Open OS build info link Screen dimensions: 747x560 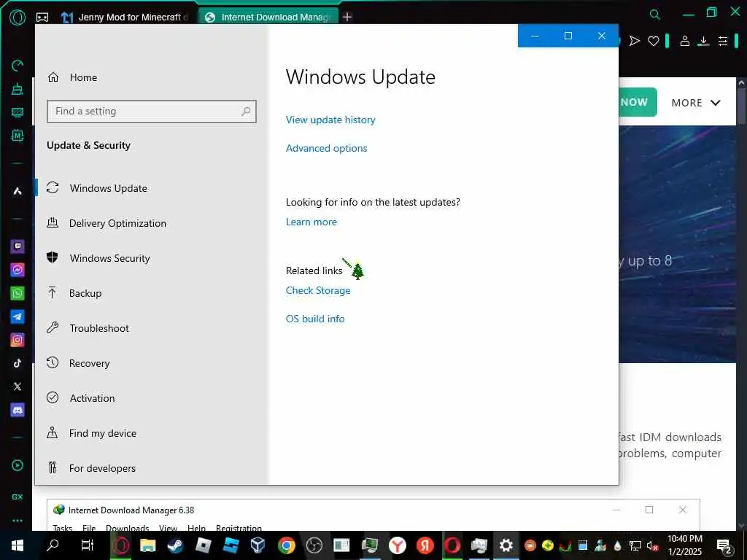click(x=315, y=319)
